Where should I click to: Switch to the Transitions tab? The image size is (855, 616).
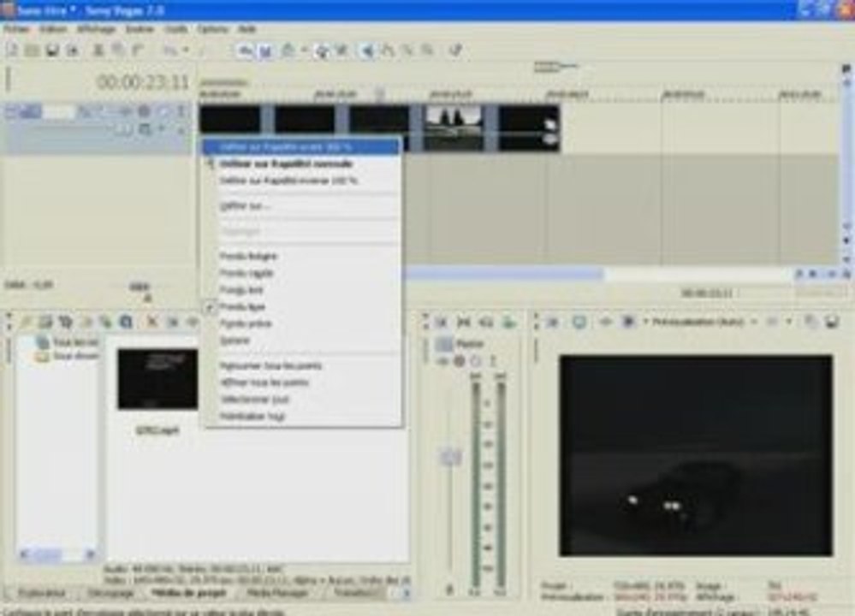pos(357,593)
